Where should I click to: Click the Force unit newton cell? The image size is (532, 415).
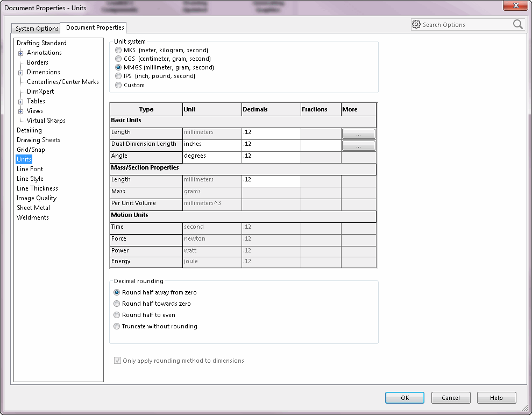click(x=212, y=240)
